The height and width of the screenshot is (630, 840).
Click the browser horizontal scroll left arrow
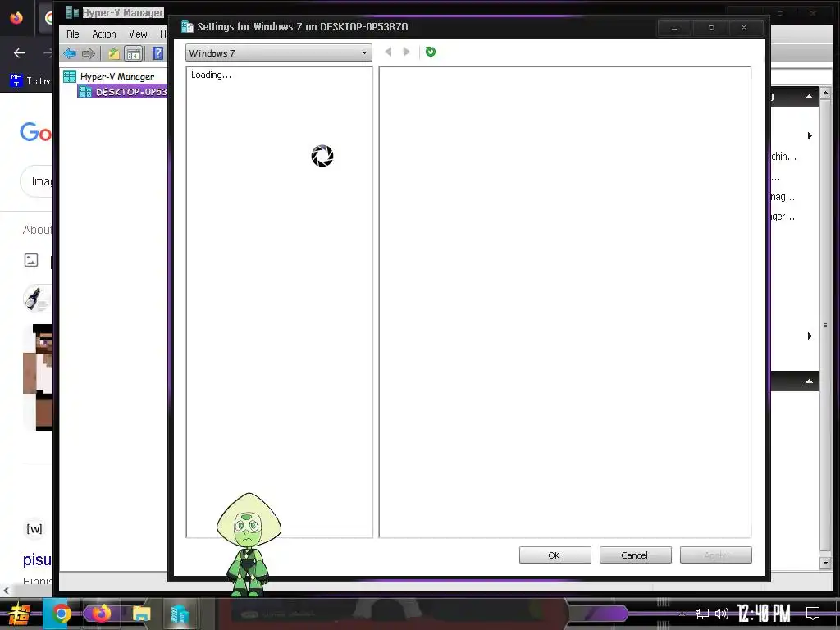coord(6,591)
